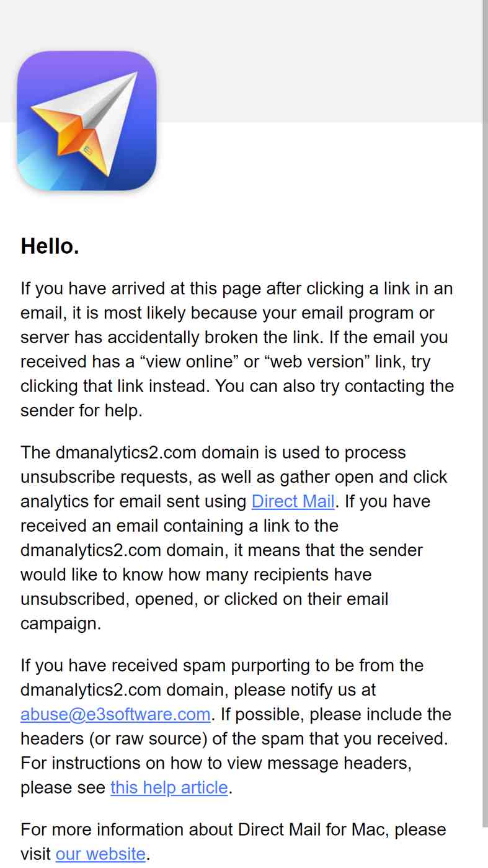Click the word "campaign." ending the paragraph
This screenshot has height=868, width=488.
61,624
